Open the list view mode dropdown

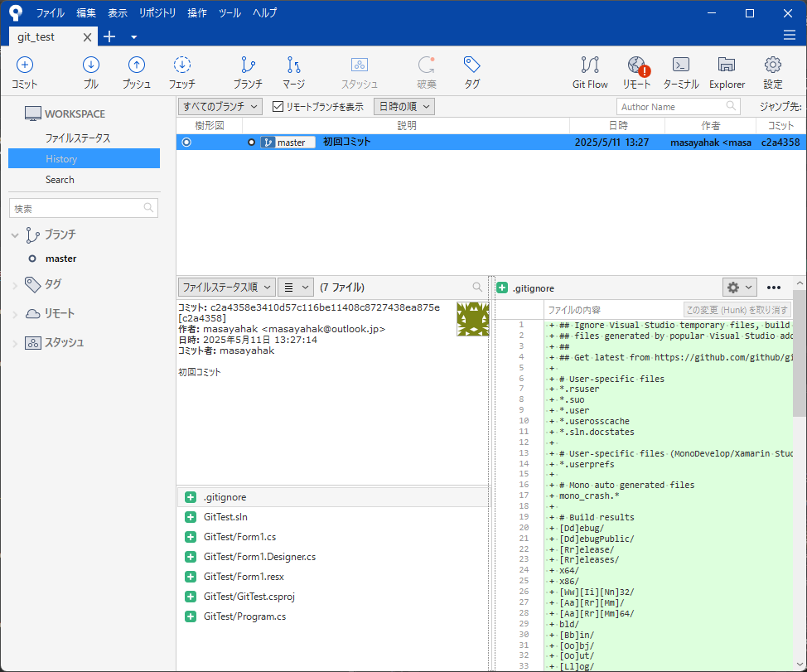pyautogui.click(x=296, y=288)
